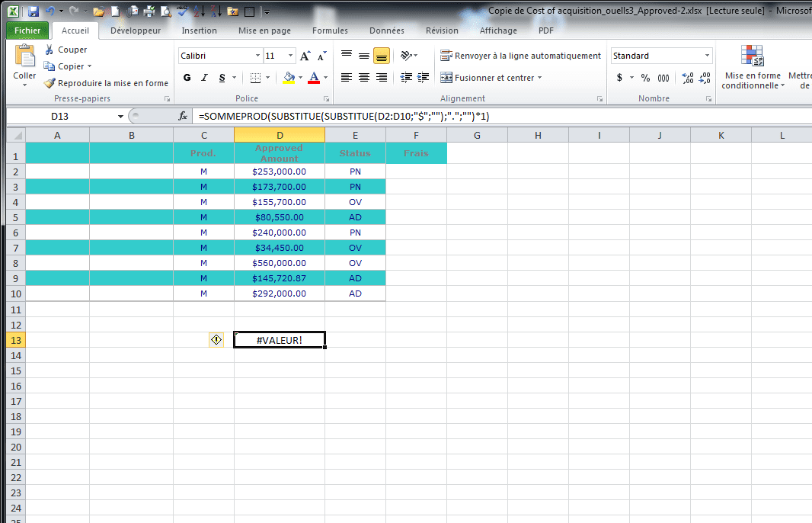Expand the Standard number format dropdown
Viewport: 812px width, 523px height.
coord(707,56)
